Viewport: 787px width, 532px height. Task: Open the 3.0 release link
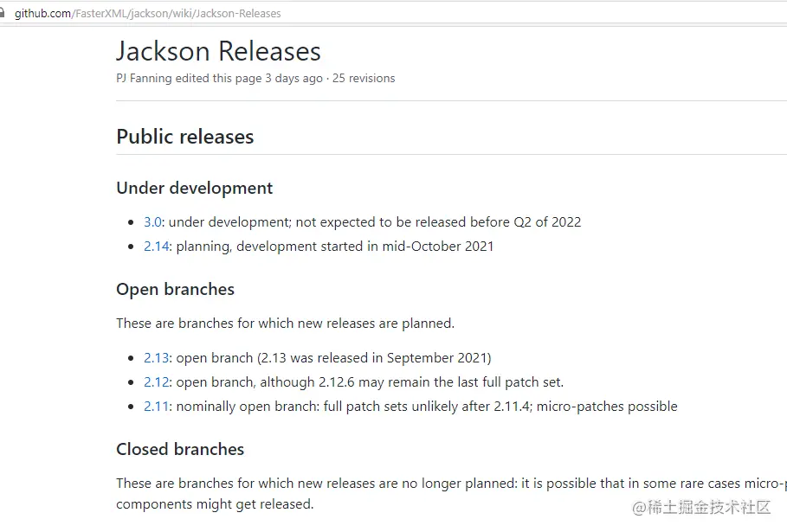pos(152,221)
